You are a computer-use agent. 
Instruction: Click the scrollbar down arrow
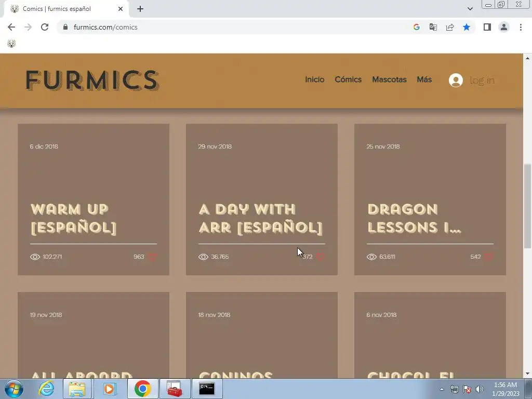528,374
